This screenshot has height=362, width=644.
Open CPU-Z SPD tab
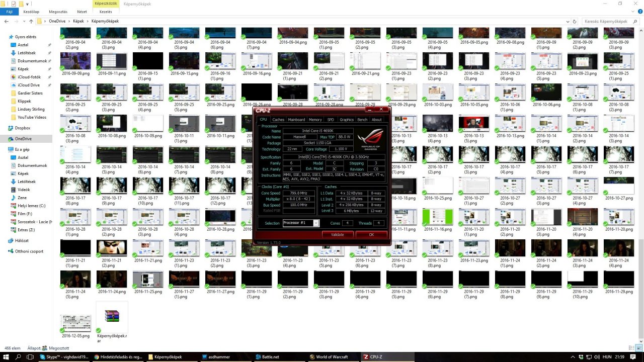331,120
